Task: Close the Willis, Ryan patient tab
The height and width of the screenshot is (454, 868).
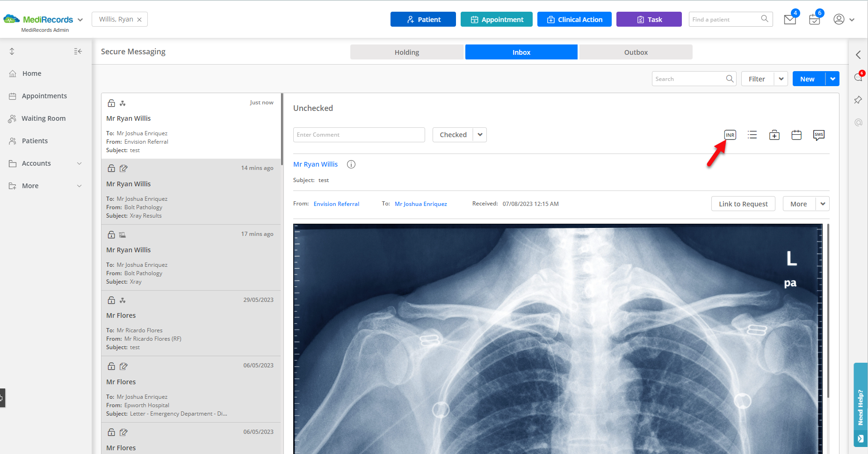Action: (139, 20)
